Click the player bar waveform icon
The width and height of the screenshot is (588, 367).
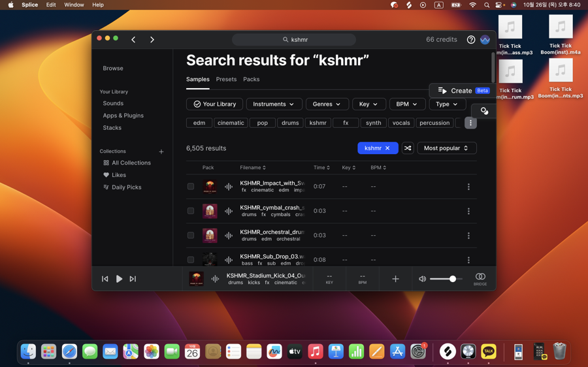[x=215, y=279]
